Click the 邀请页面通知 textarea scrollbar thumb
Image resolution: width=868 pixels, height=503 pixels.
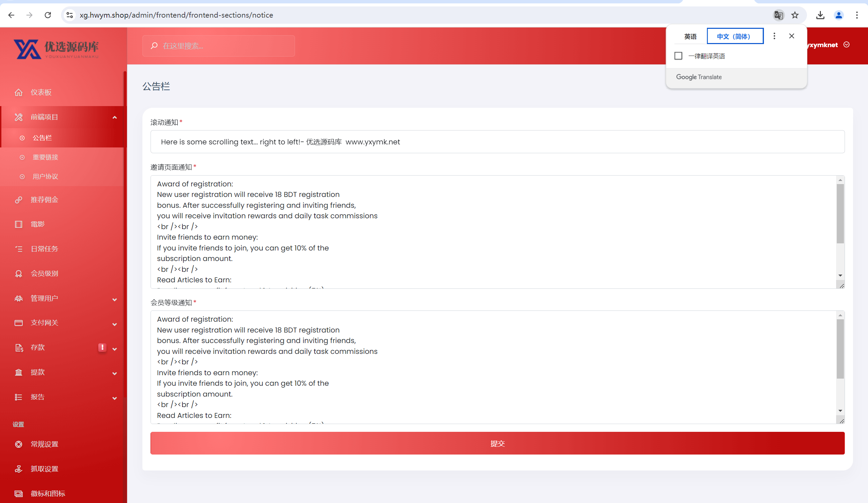coord(841,214)
